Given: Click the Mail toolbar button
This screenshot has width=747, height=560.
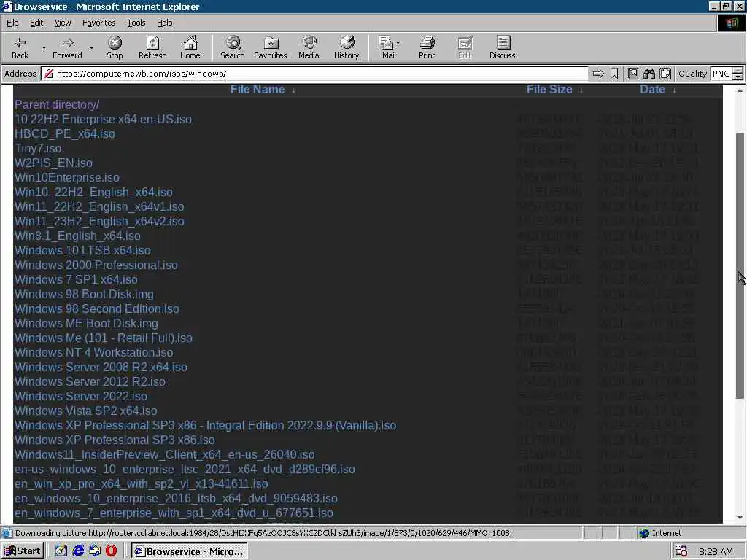Looking at the screenshot, I should point(389,47).
